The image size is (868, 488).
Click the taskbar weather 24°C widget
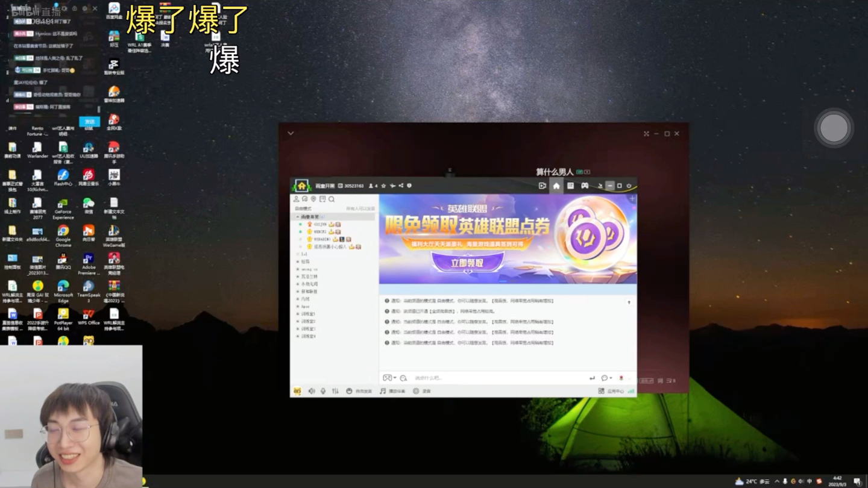pyautogui.click(x=753, y=481)
